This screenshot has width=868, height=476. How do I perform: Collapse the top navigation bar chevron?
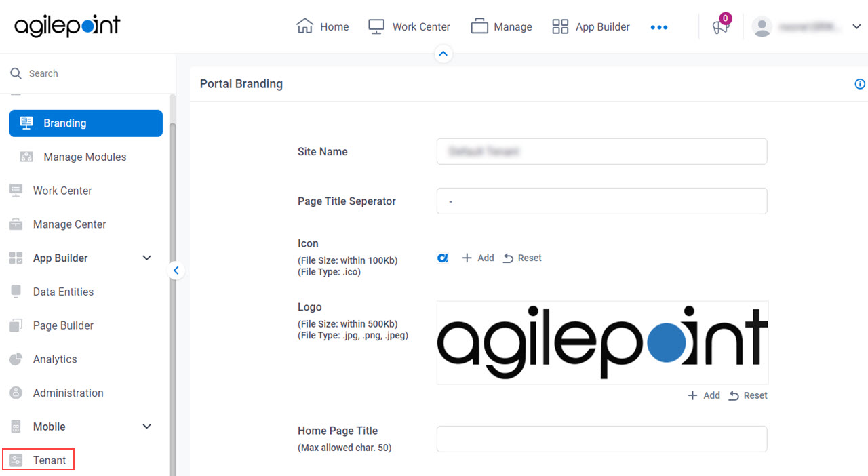pyautogui.click(x=443, y=54)
